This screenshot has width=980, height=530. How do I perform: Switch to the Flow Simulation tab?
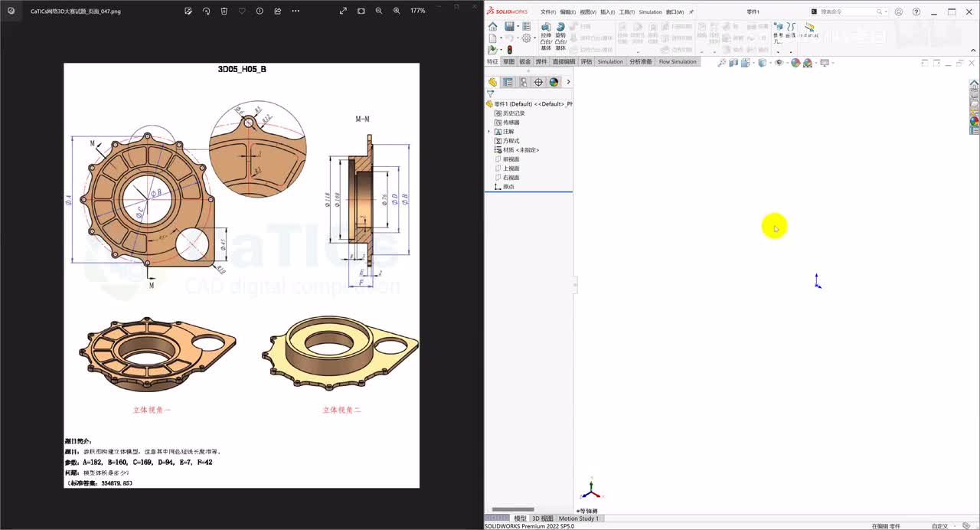coord(678,61)
